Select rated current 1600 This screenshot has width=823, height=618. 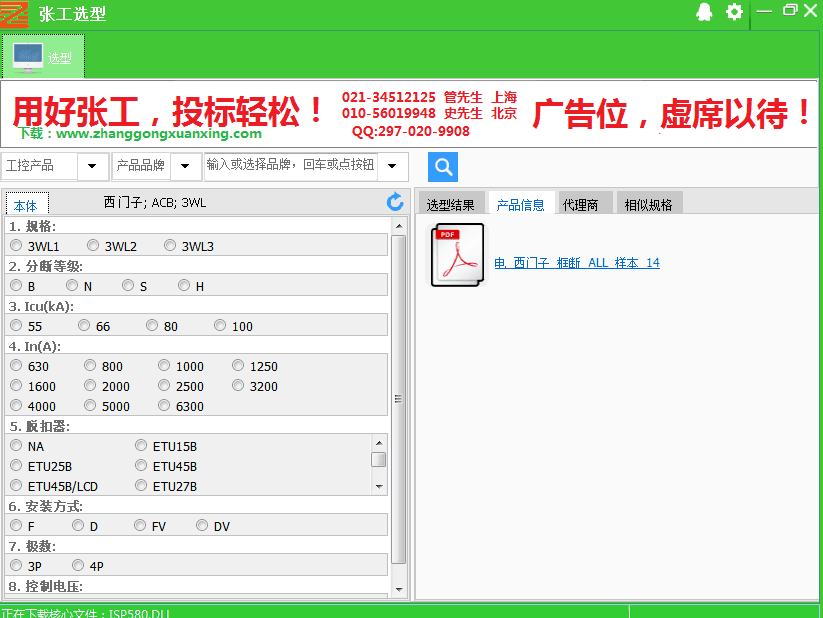16,385
